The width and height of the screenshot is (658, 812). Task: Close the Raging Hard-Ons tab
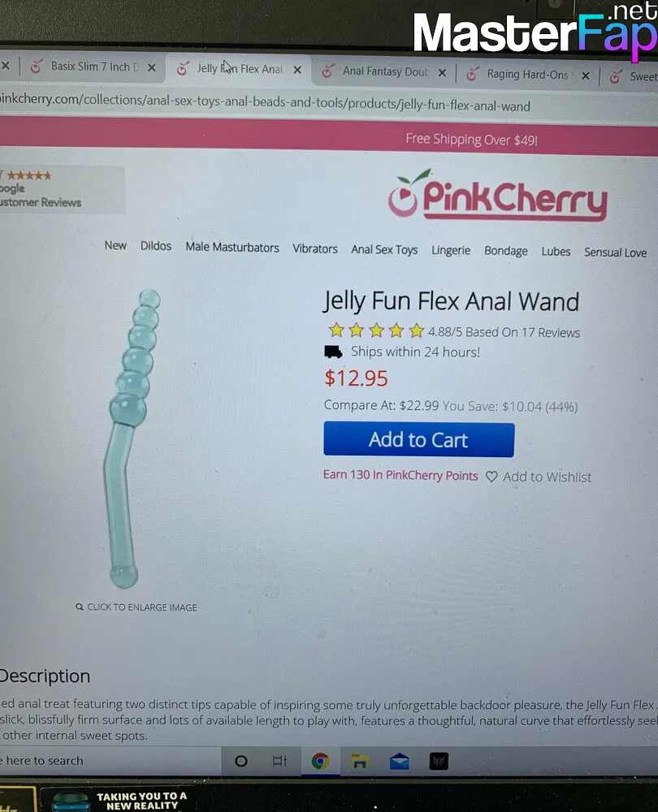coord(586,76)
